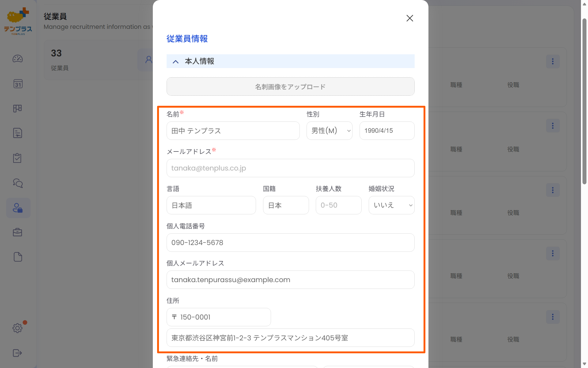The height and width of the screenshot is (368, 588).
Task: Open the kanban board icon in sidebar
Action: click(18, 109)
